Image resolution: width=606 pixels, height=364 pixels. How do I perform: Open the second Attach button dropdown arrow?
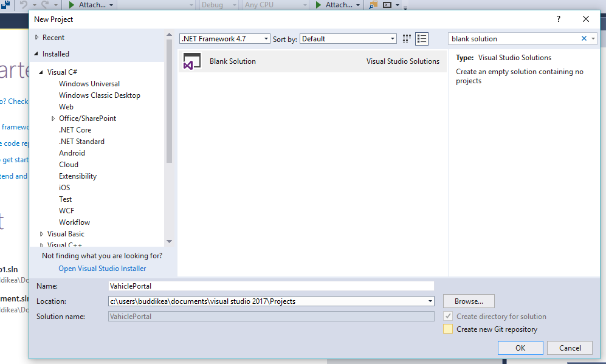(x=358, y=5)
